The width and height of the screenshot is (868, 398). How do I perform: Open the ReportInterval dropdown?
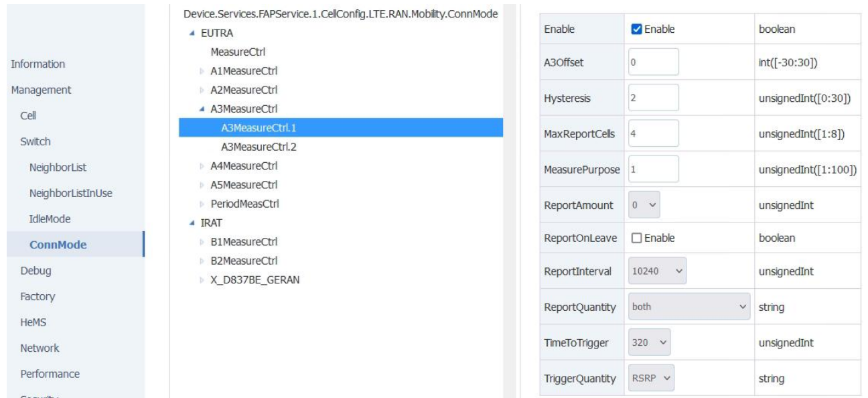(657, 271)
